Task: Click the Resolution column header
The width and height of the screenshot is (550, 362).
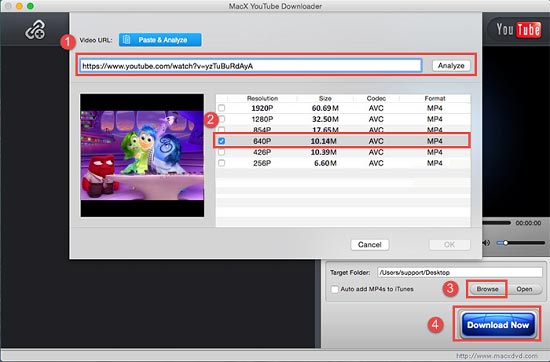Action: click(262, 99)
